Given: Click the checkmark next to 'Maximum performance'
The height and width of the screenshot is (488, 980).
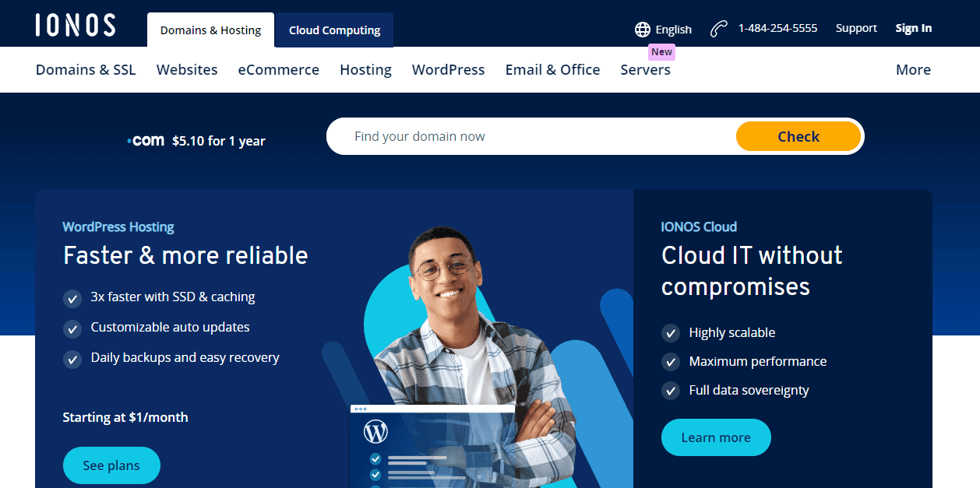Looking at the screenshot, I should [x=671, y=361].
